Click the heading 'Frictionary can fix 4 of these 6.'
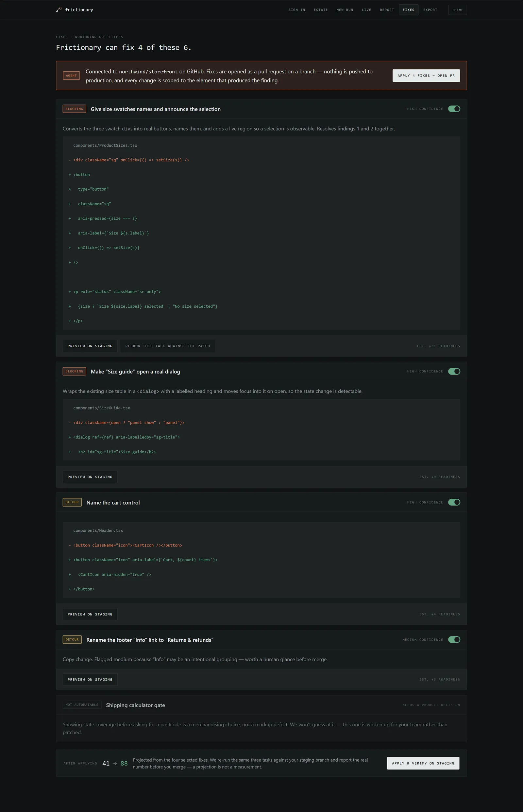 (124, 47)
